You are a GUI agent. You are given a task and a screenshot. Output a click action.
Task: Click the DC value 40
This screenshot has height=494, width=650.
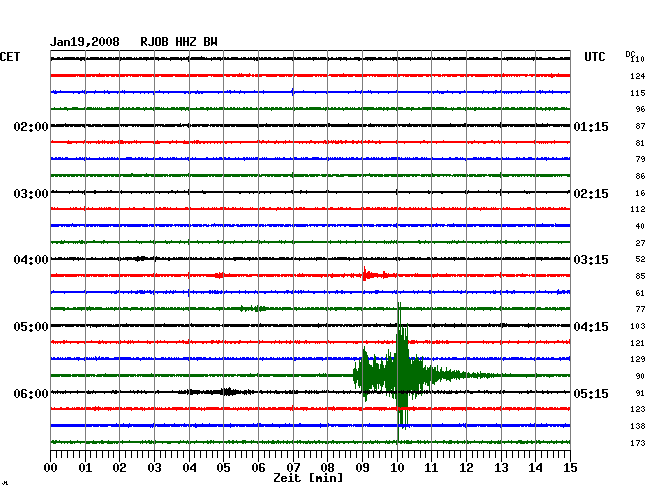point(640,226)
